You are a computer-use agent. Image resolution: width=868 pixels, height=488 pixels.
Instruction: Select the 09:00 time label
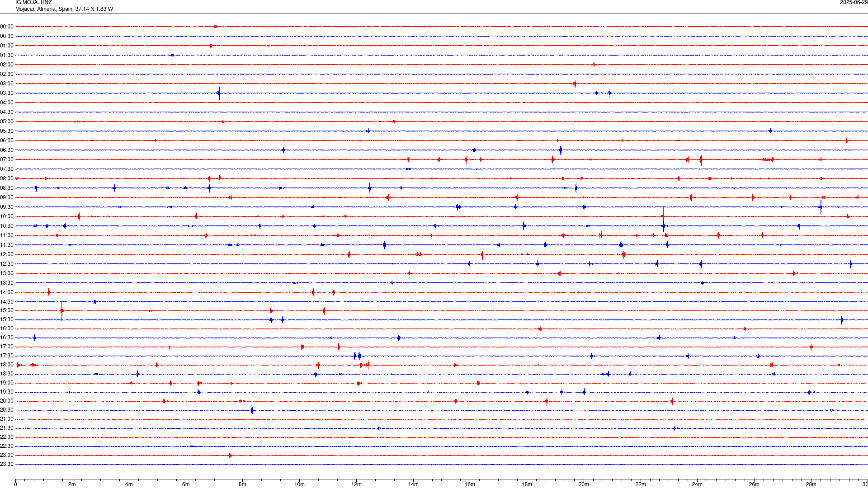(7, 197)
